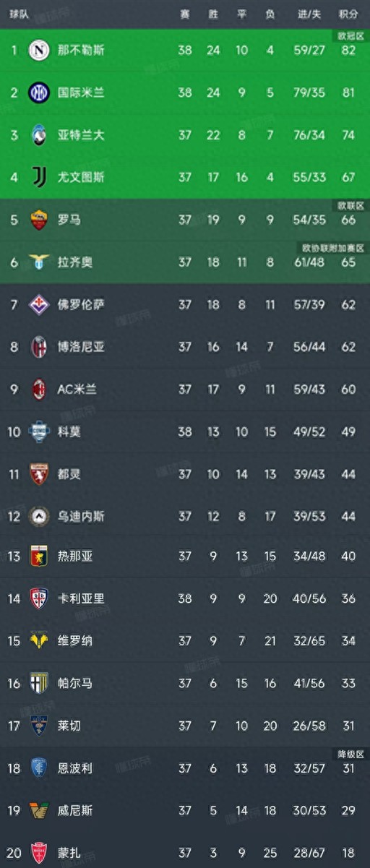
Task: Click the Juventus logo icon
Action: [x=39, y=177]
